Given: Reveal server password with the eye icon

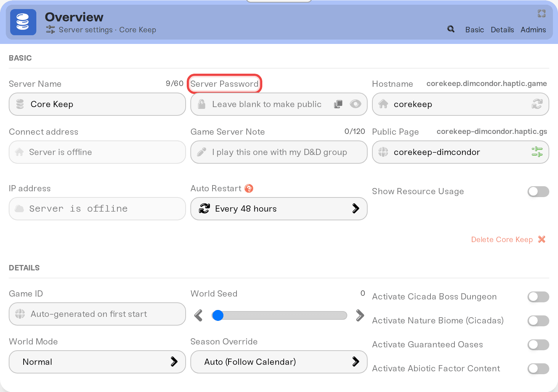Looking at the screenshot, I should (x=355, y=104).
